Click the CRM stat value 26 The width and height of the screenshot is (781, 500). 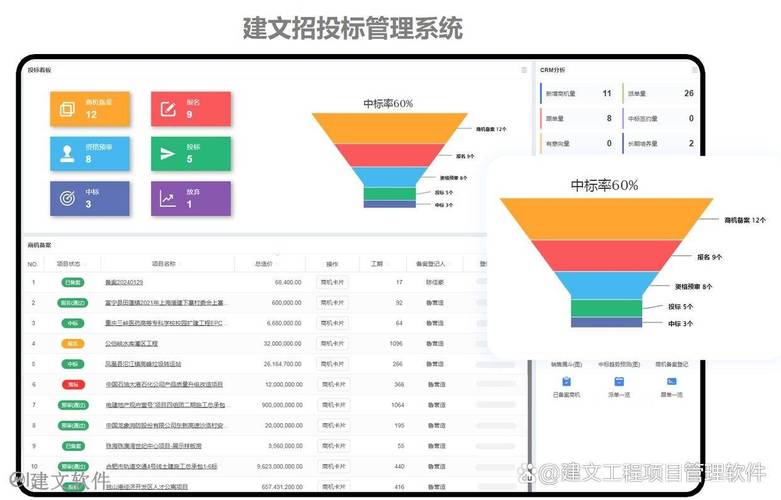pyautogui.click(x=689, y=93)
